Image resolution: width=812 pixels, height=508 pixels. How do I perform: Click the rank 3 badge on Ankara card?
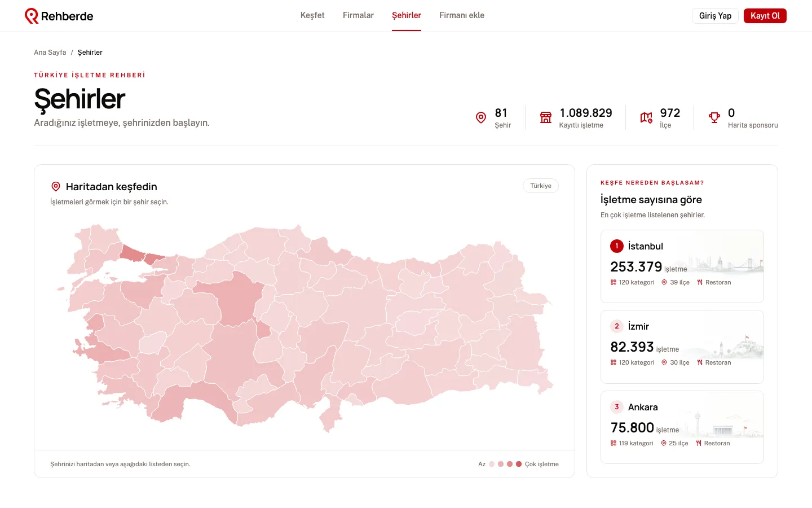[616, 407]
